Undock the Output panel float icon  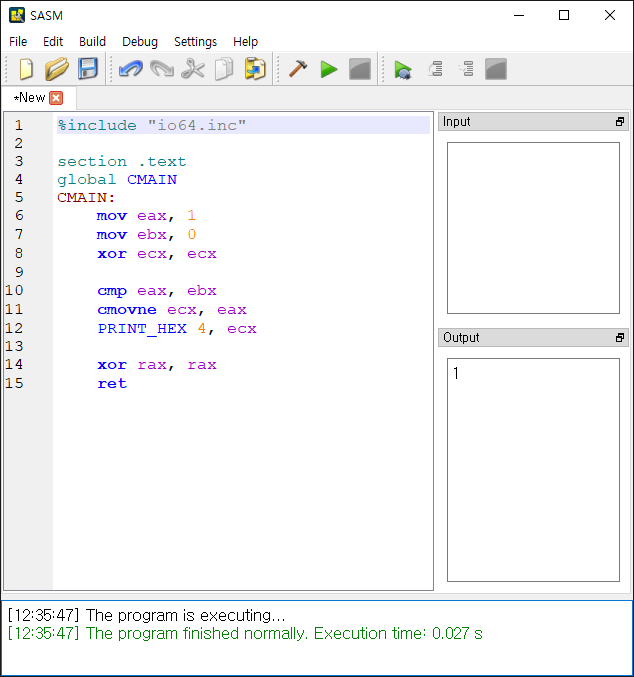tap(620, 338)
